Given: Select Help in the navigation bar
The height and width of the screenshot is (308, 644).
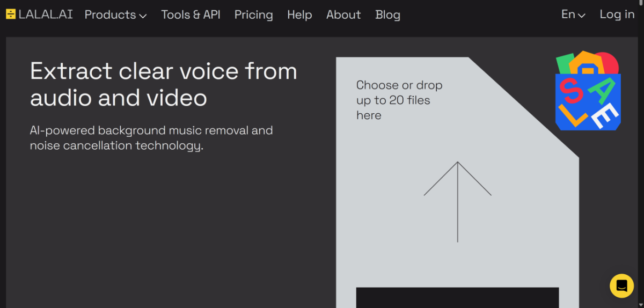Looking at the screenshot, I should click(299, 14).
